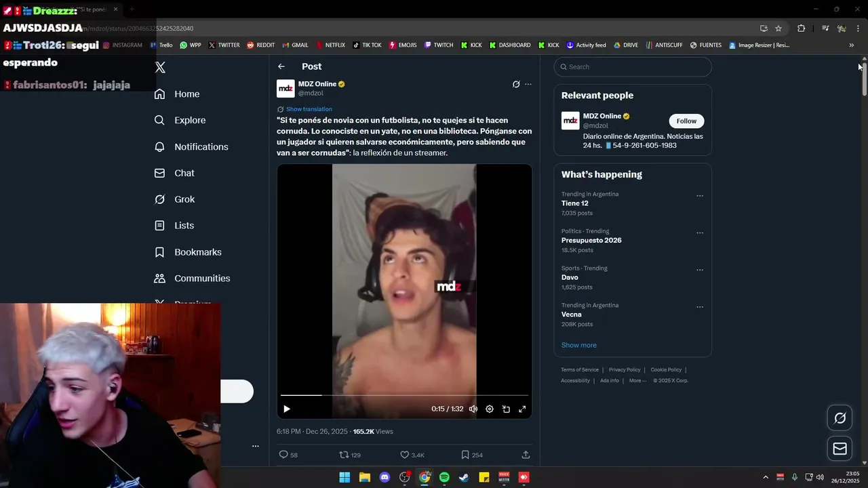Play the video
The height and width of the screenshot is (488, 868).
point(287,409)
